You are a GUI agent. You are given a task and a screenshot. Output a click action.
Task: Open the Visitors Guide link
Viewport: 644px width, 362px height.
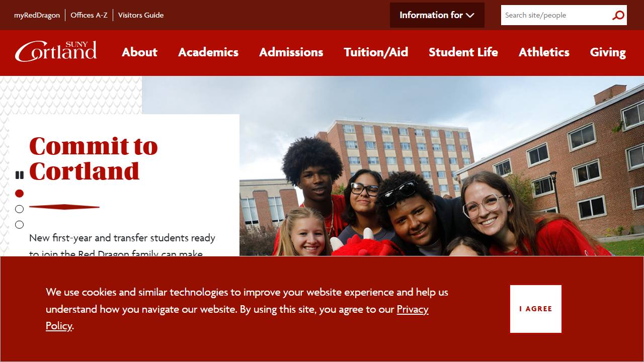tap(141, 15)
